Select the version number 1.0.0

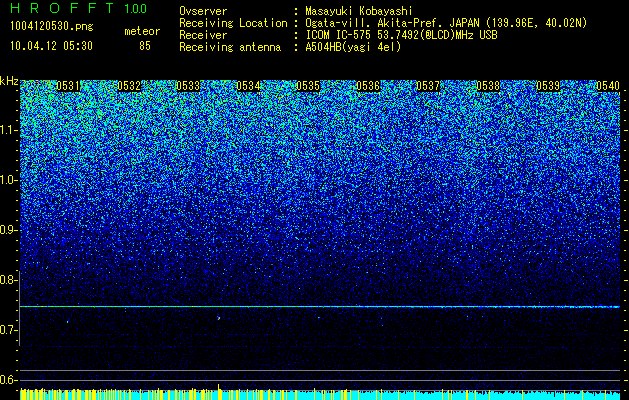tap(136, 9)
